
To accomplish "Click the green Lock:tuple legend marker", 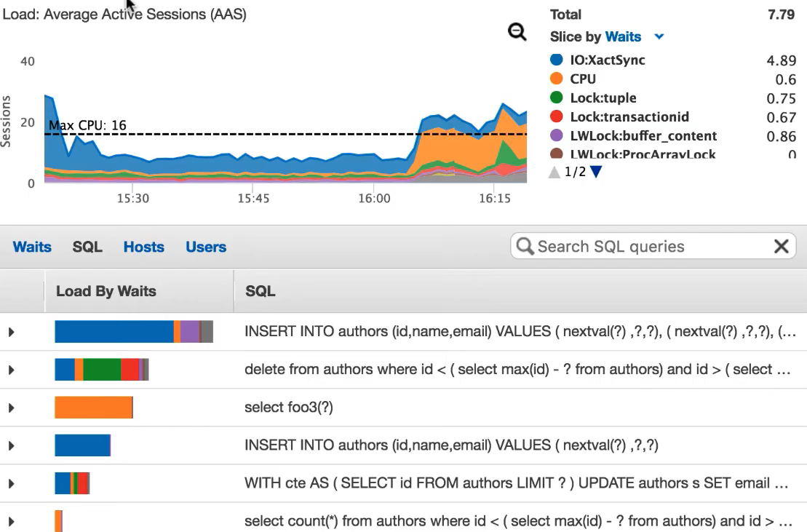I will coord(557,98).
